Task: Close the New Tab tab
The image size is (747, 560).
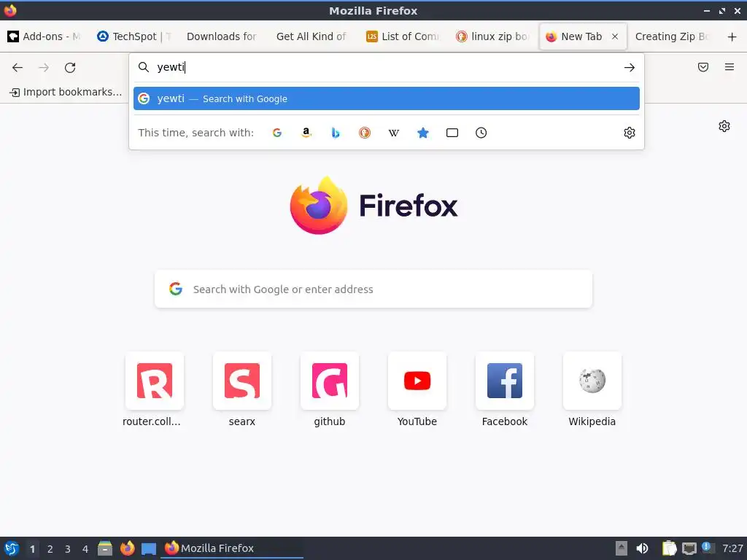Action: click(x=615, y=36)
